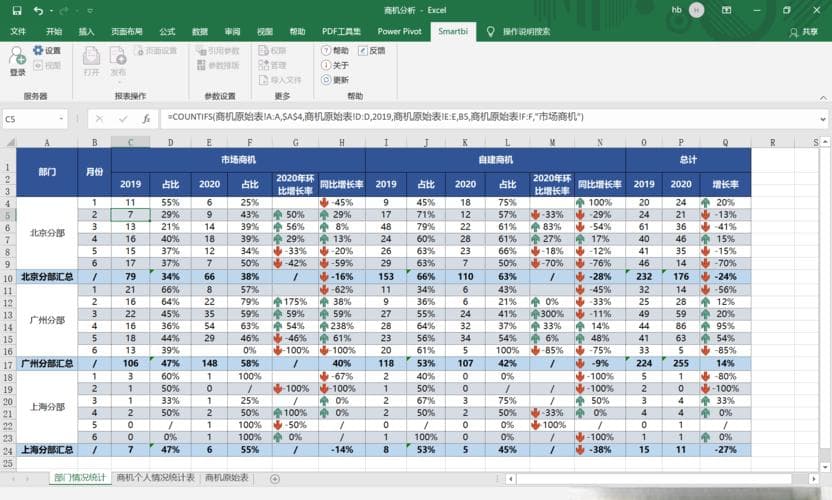Click the vertical scrollbar down arrow
Screen dimensions: 832x500
pos(825,467)
